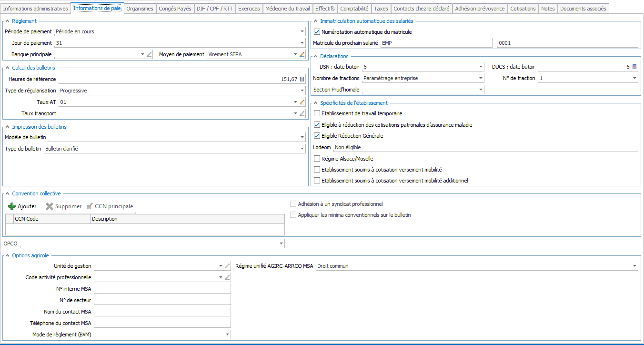Open Période de paiement dropdown
This screenshot has height=345, width=644.
[x=302, y=31]
